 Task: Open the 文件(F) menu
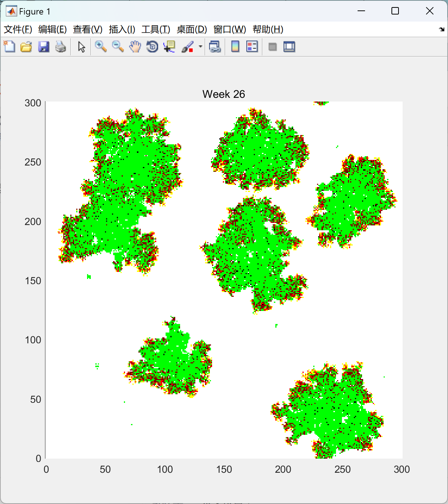pyautogui.click(x=18, y=29)
